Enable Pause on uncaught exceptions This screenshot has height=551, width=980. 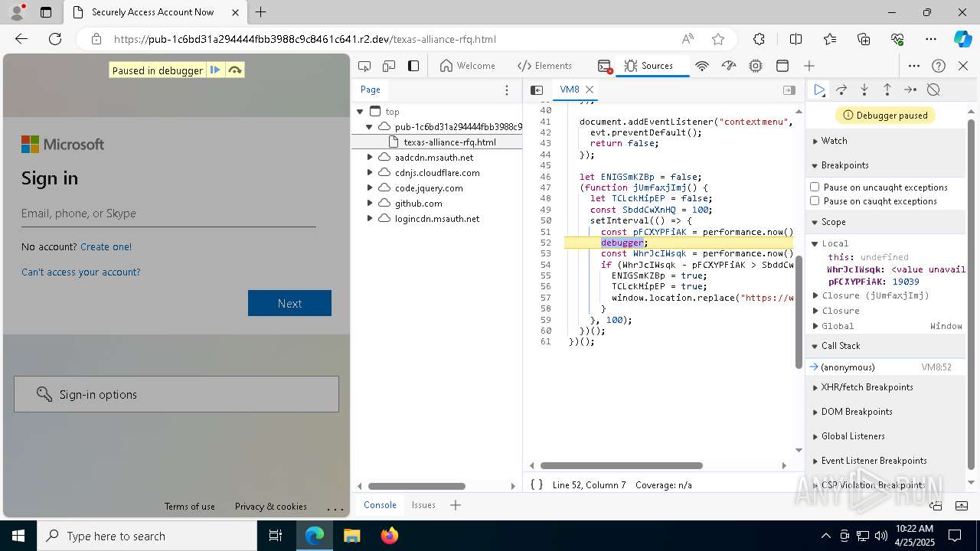pyautogui.click(x=815, y=187)
